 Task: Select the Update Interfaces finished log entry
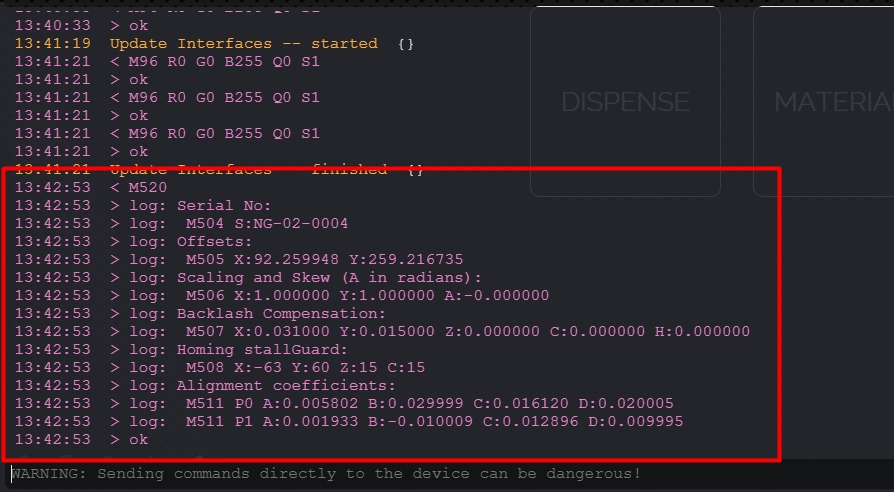coord(248,170)
